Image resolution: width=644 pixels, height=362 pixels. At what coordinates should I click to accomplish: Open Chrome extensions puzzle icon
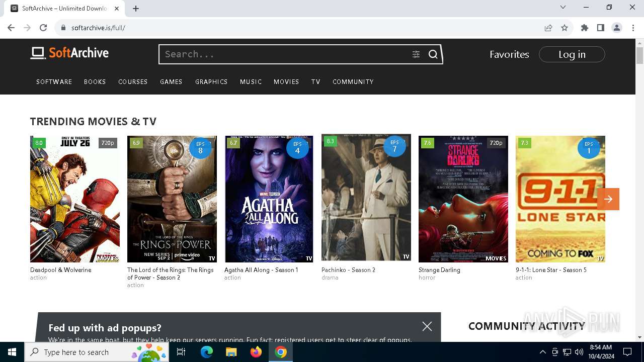point(585,28)
